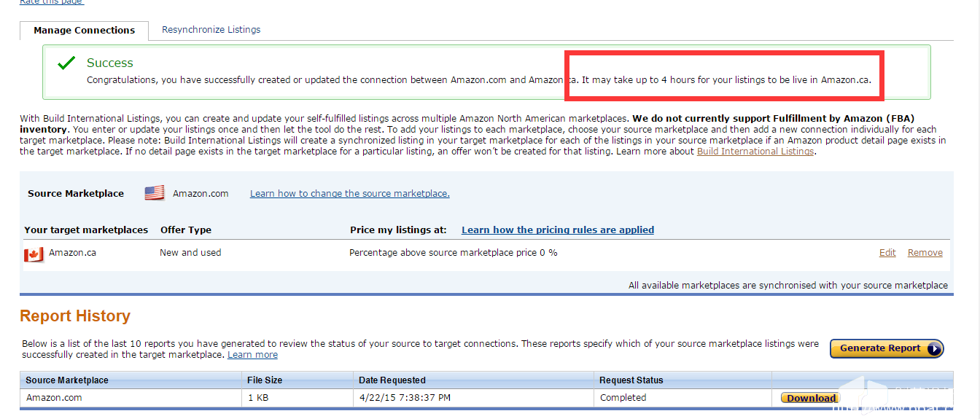Click the Price my listings at label

coord(398,230)
